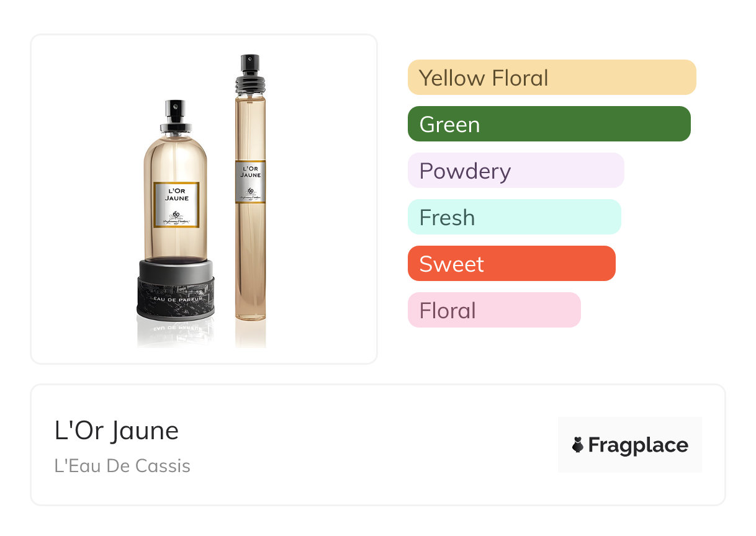Open the L'Or Jaune perfume title
This screenshot has width=756, height=536.
click(x=117, y=431)
